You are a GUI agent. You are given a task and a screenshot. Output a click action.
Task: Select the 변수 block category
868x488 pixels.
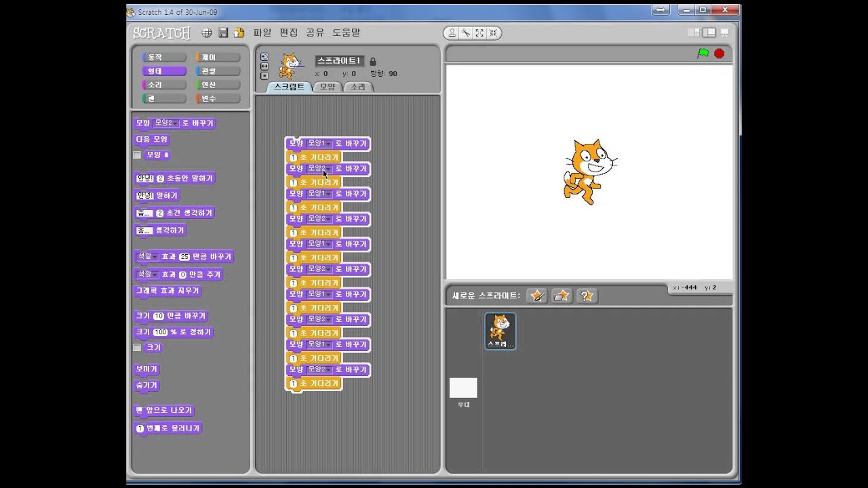218,98
